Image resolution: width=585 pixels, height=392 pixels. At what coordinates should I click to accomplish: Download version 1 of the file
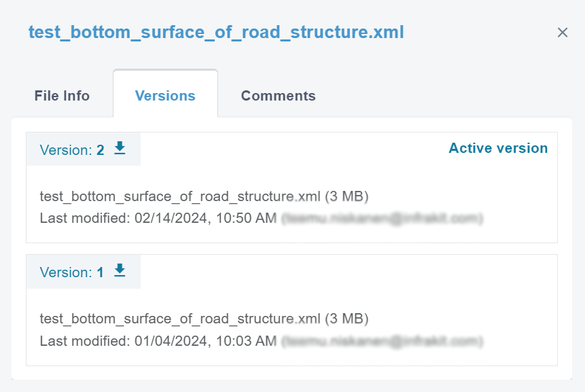pos(120,270)
